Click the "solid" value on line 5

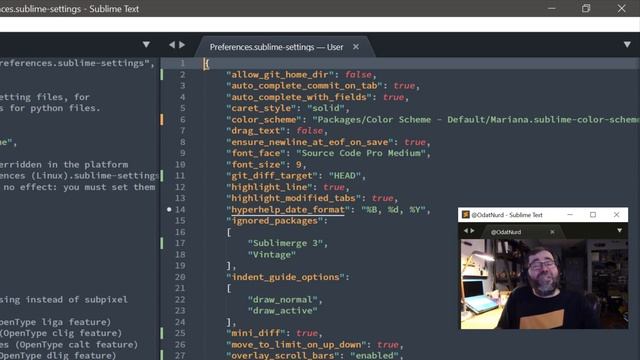326,108
